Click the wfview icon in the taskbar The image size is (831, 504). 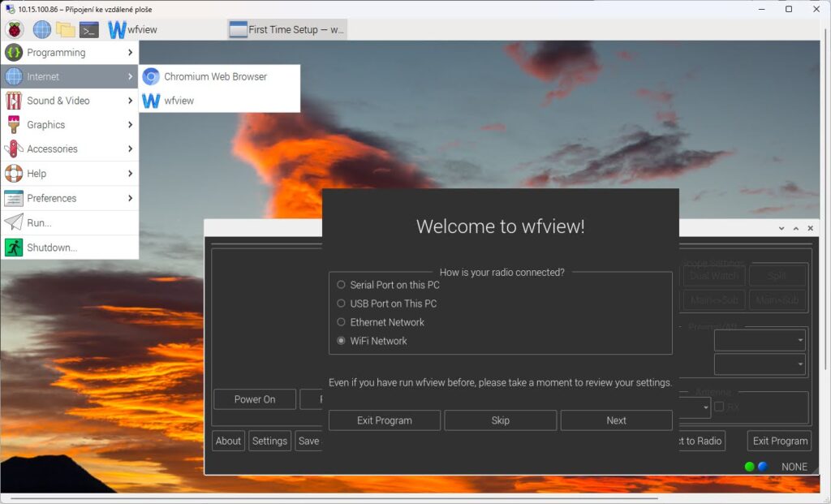coord(132,30)
